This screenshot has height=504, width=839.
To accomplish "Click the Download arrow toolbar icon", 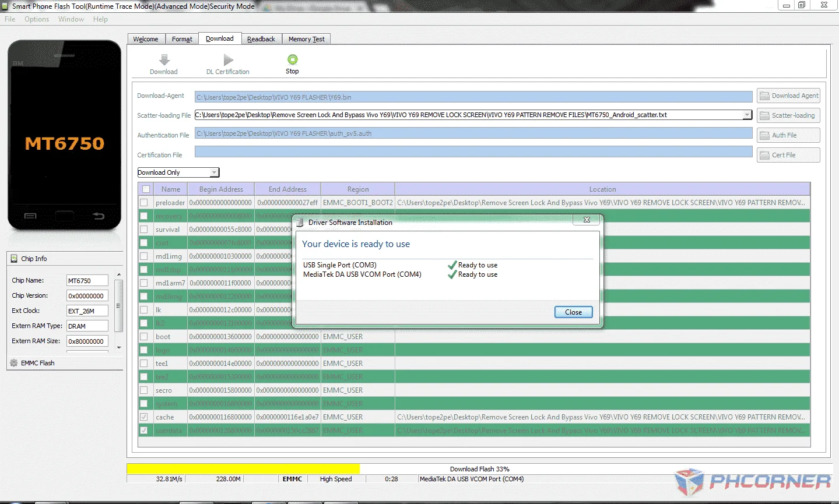I will tap(164, 59).
